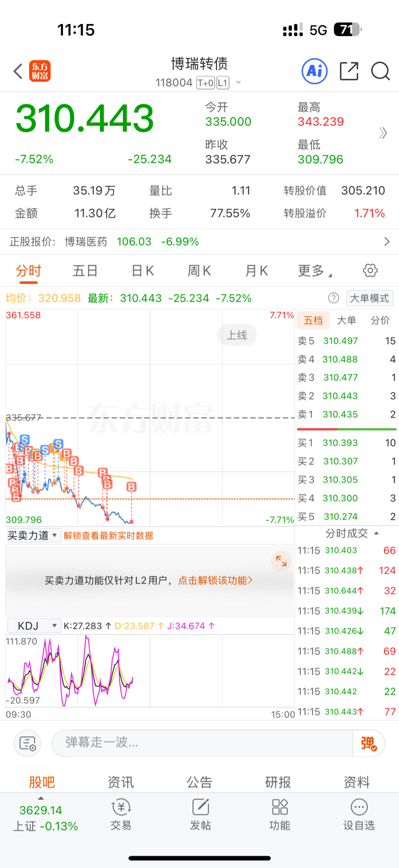Open 正股报价 row chevron
This screenshot has width=399, height=868.
(387, 241)
